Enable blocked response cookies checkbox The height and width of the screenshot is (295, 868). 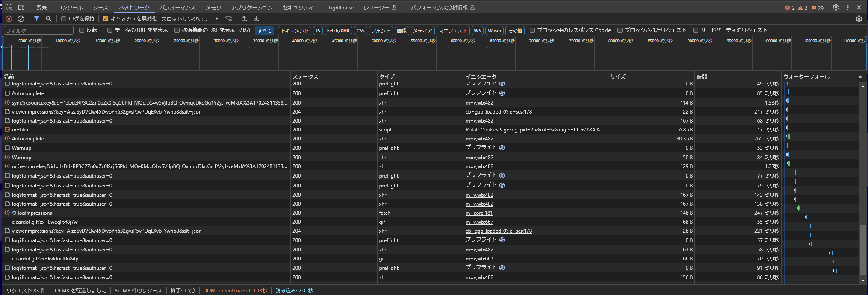pyautogui.click(x=532, y=30)
